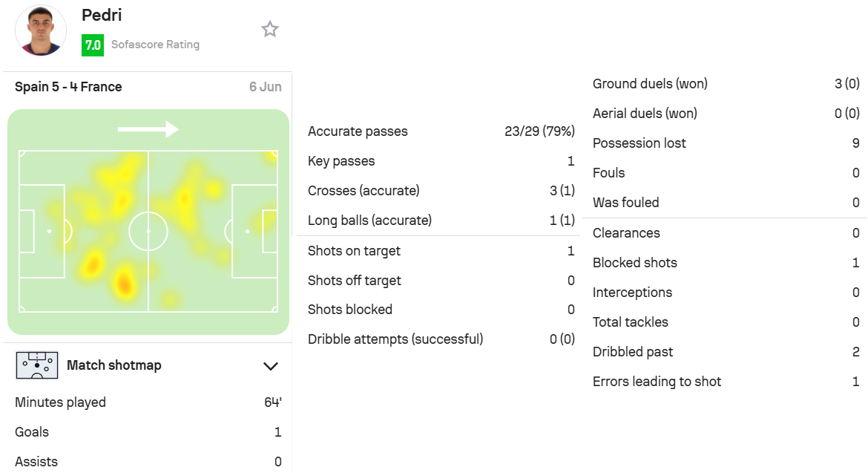Viewport: 868px width, 473px height.
Task: Click the favorite star icon next to Pedri
Action: coord(269,29)
